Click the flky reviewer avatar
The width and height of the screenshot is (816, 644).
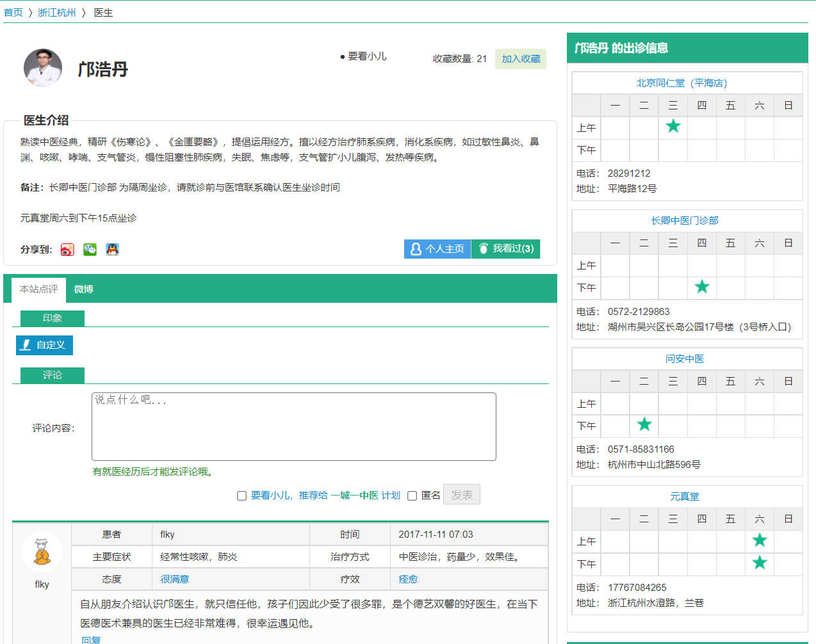coord(42,551)
